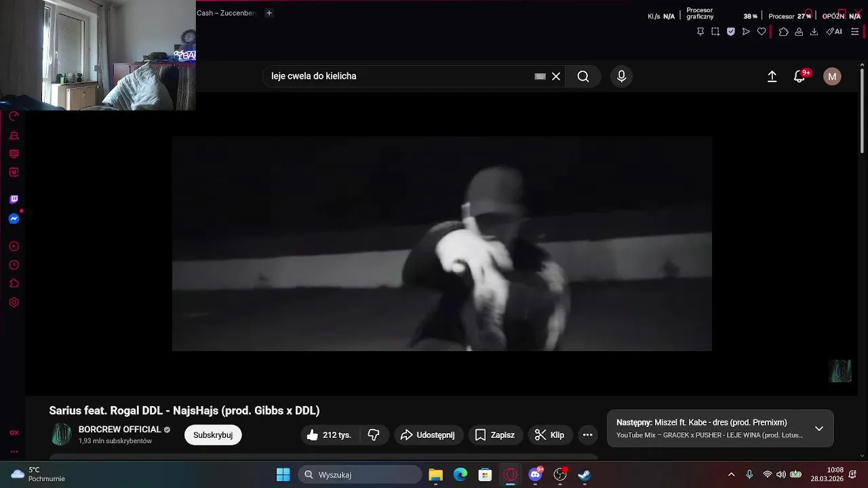Image resolution: width=868 pixels, height=488 pixels.
Task: Open the BORCREW OFFICIAL channel name link
Action: 120,430
